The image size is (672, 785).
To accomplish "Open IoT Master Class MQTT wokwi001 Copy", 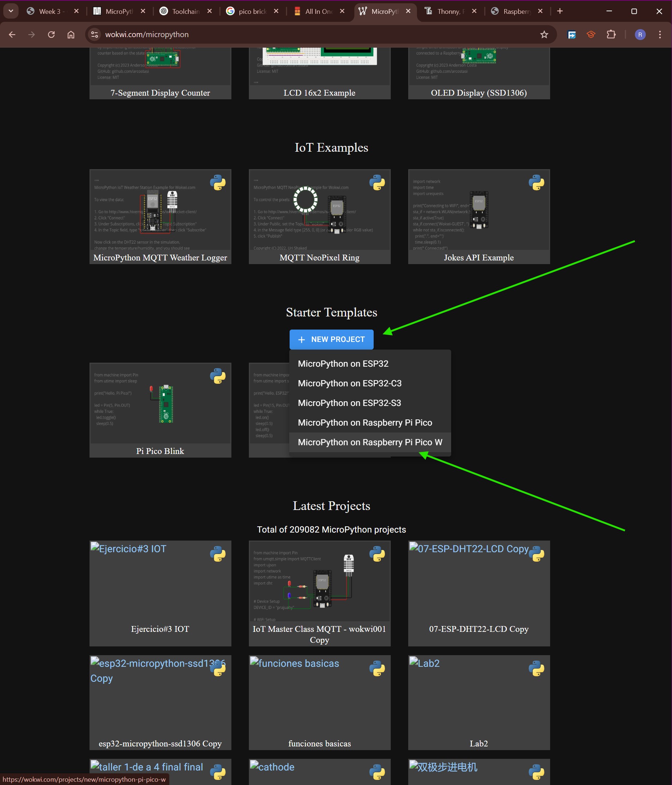I will [x=319, y=593].
